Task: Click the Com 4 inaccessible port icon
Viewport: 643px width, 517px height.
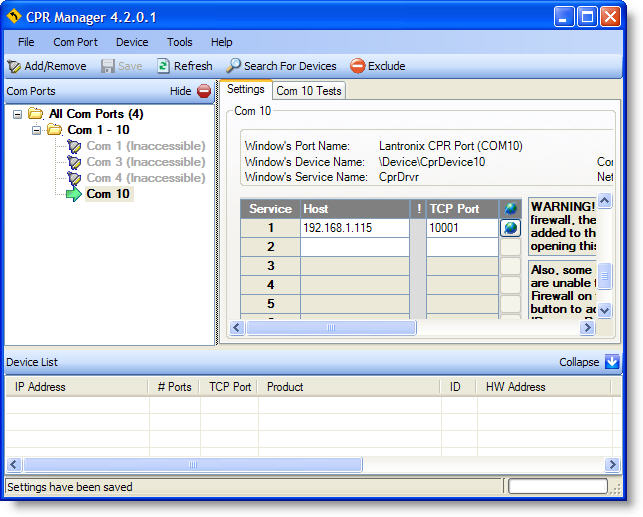Action: pyautogui.click(x=74, y=178)
